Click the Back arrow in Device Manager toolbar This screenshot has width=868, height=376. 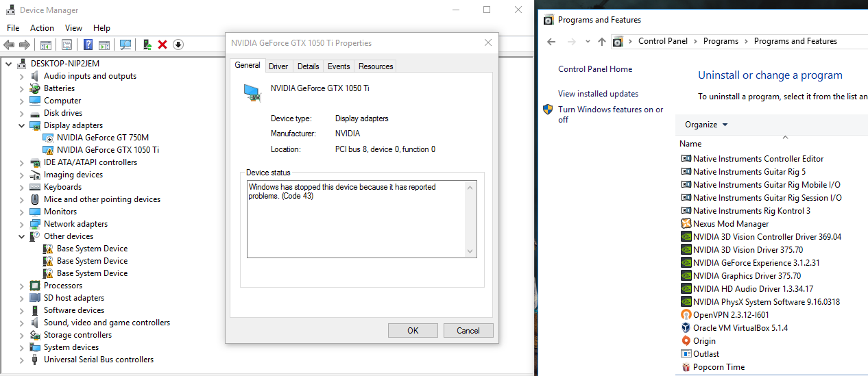coord(9,45)
